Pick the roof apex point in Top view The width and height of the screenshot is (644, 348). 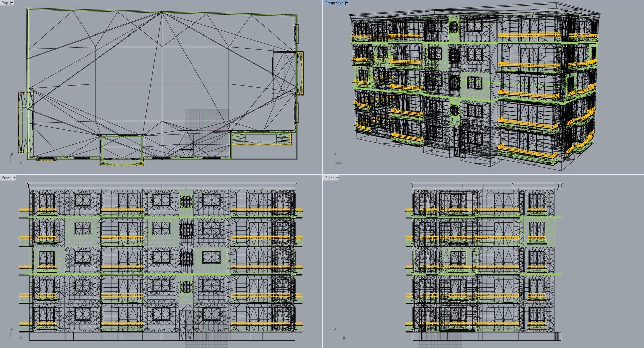coord(161,12)
